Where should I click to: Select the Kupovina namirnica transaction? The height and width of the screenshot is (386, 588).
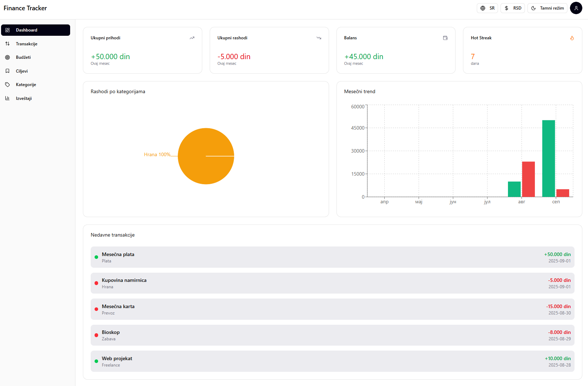point(332,283)
